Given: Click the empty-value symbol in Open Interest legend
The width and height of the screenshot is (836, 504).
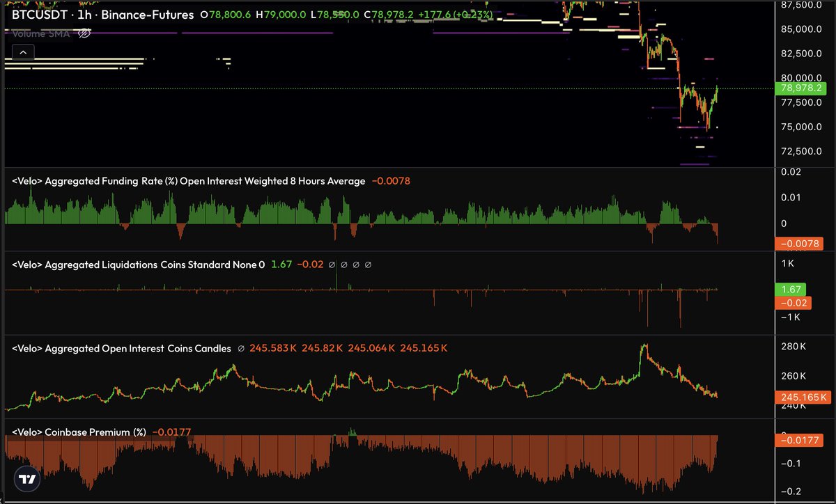Looking at the screenshot, I should coord(240,348).
